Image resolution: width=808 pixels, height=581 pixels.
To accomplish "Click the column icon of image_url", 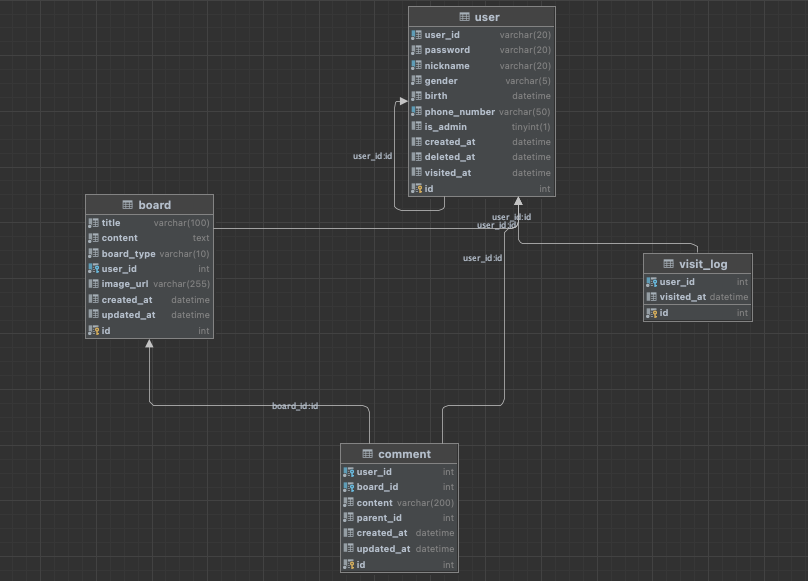I will click(93, 284).
